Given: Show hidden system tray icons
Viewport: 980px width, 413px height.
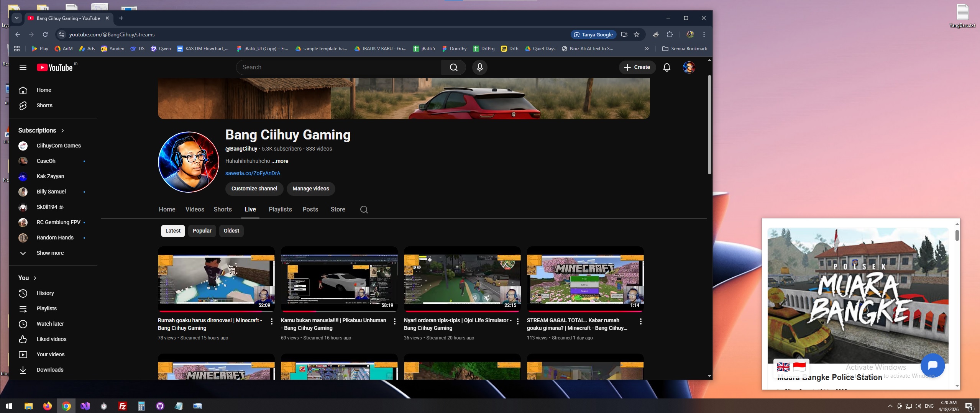Looking at the screenshot, I should tap(890, 406).
